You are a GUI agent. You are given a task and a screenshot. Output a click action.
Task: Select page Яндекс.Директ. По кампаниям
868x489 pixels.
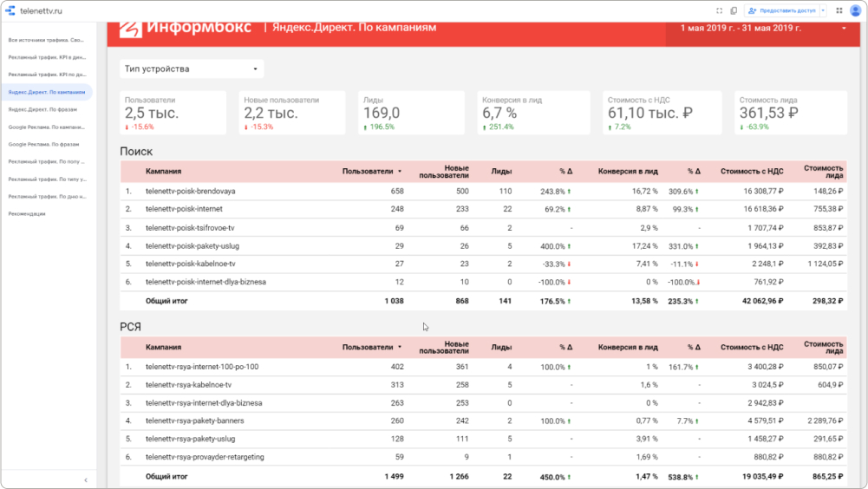pos(47,92)
